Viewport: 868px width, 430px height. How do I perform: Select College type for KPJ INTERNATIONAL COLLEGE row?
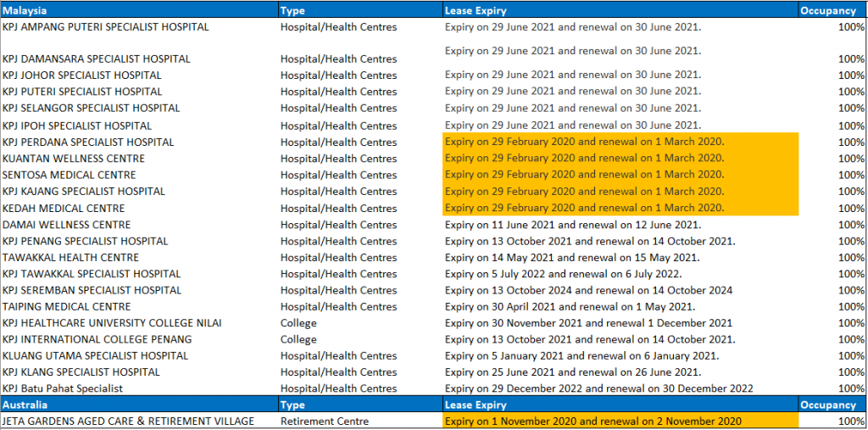tap(359, 339)
